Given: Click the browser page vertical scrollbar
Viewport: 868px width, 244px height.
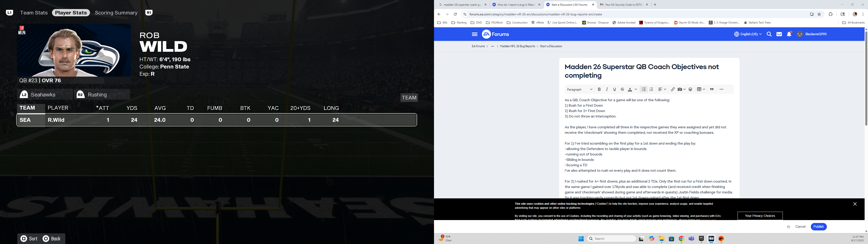Looking at the screenshot, I should click(x=866, y=78).
